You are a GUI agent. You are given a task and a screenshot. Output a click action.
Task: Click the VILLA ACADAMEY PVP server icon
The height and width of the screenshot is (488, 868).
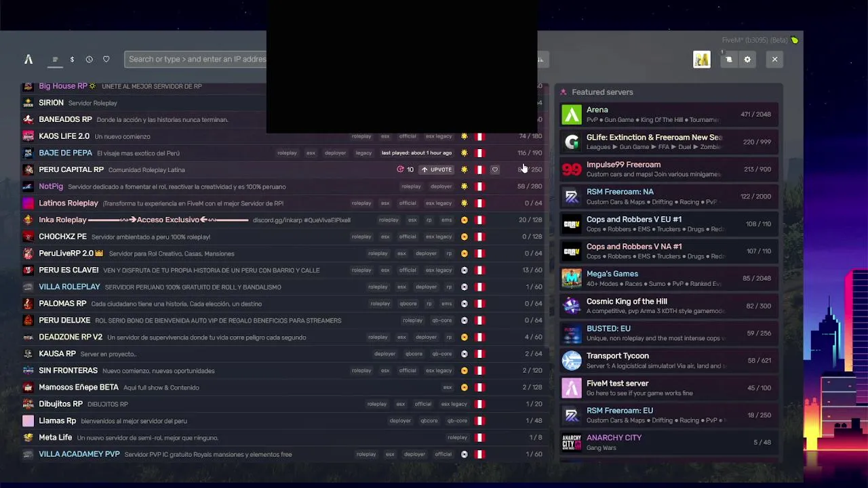click(x=28, y=454)
